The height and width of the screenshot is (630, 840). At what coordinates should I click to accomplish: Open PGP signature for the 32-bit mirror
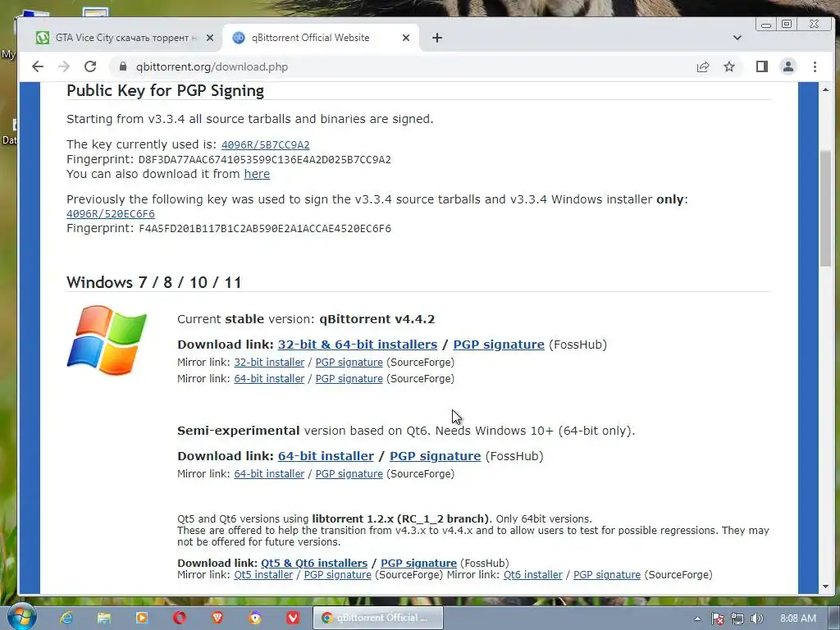point(349,362)
